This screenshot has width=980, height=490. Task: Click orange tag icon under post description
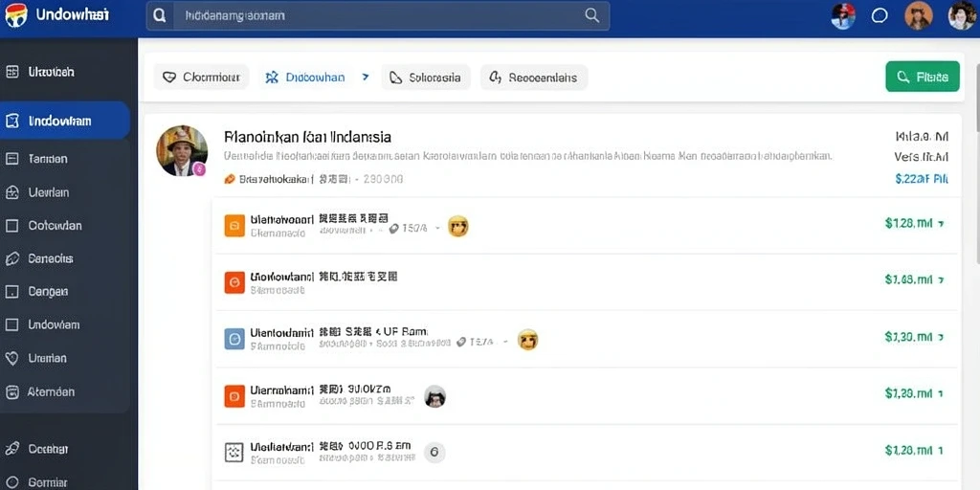pyautogui.click(x=230, y=179)
